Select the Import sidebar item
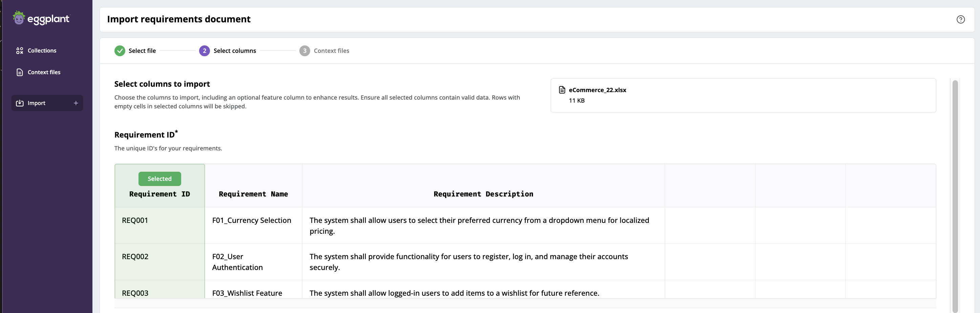The width and height of the screenshot is (980, 313). click(47, 103)
